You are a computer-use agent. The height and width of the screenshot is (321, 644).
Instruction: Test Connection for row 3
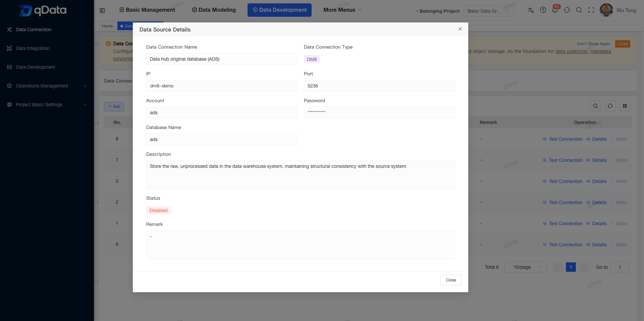tap(562, 181)
